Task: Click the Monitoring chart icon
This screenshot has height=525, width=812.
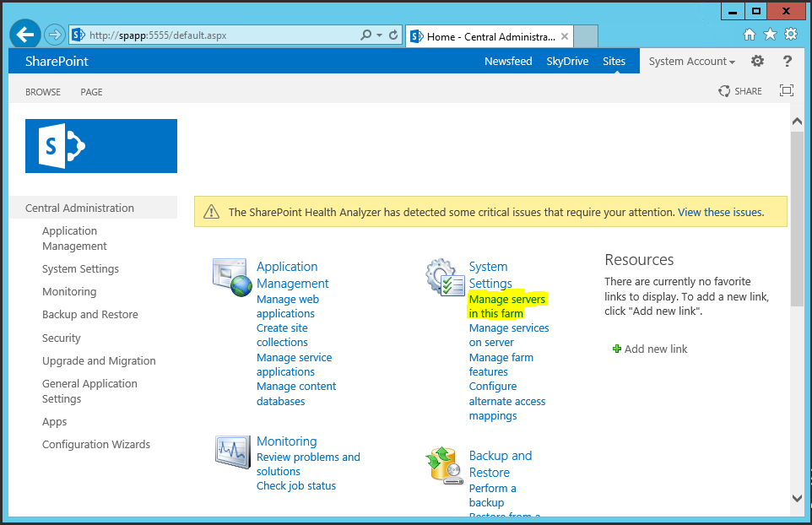Action: click(x=233, y=452)
